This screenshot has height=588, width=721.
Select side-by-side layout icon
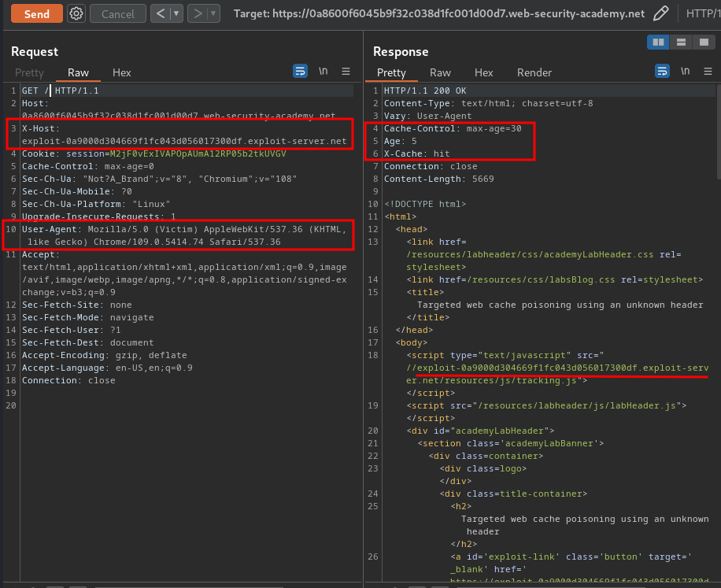[x=659, y=43]
